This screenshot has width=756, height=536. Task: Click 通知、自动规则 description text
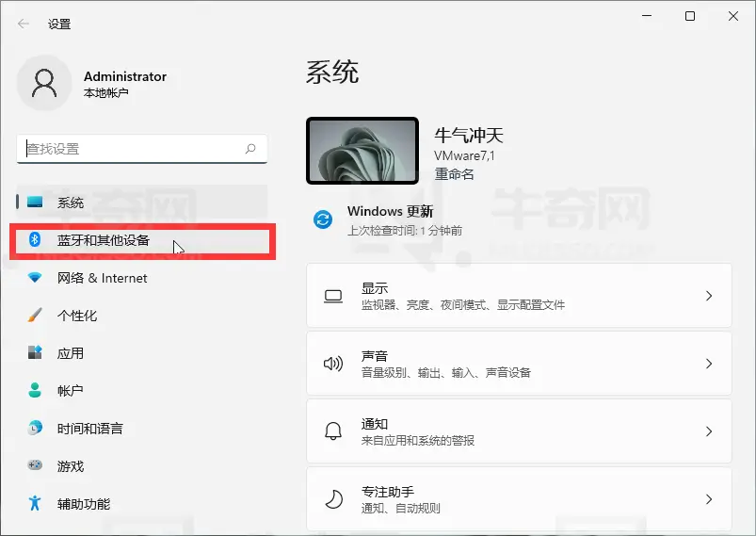(x=401, y=508)
